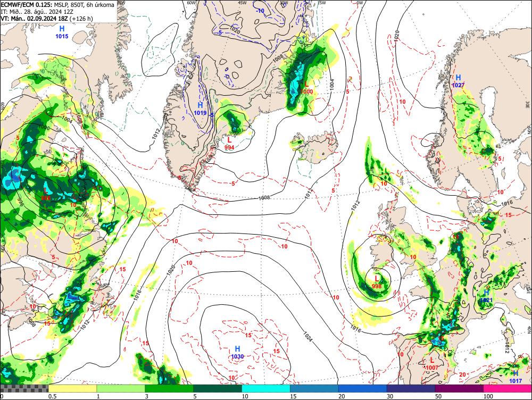Click the isobar label '1024'
Screen dimensions: 532x400
click(307, 336)
